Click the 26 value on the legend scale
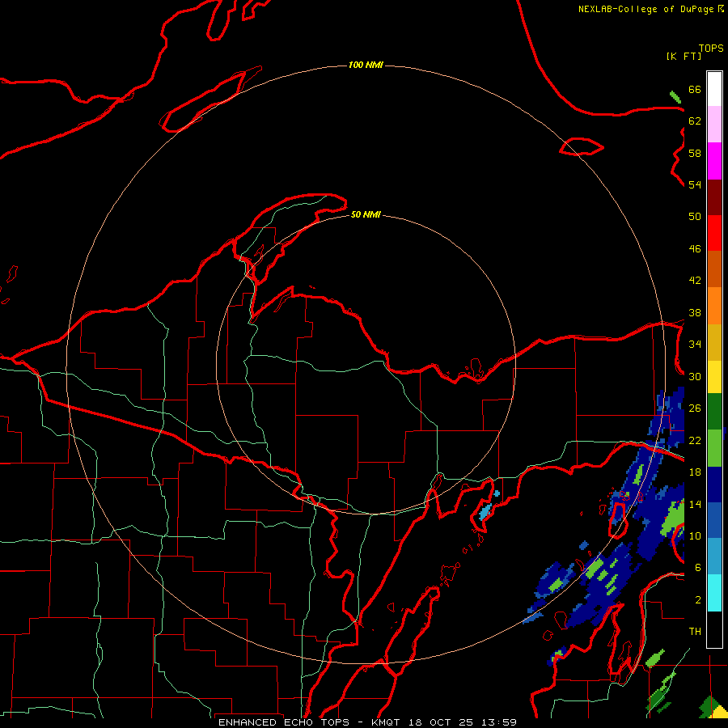 click(695, 408)
